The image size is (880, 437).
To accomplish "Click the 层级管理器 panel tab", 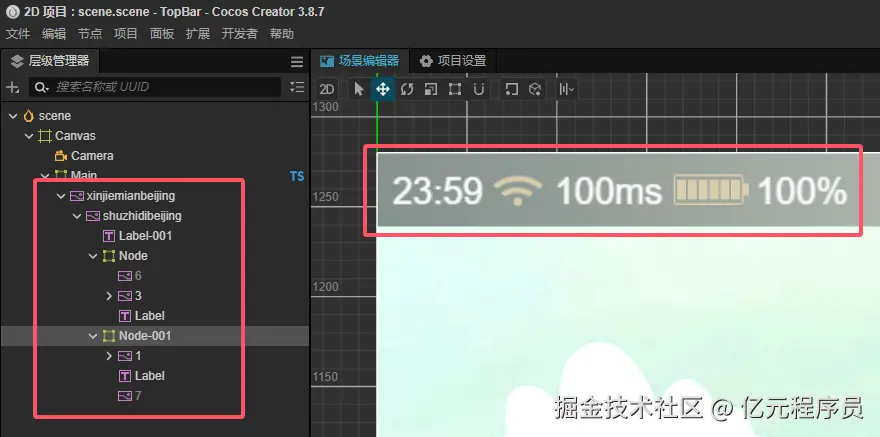I will [49, 61].
